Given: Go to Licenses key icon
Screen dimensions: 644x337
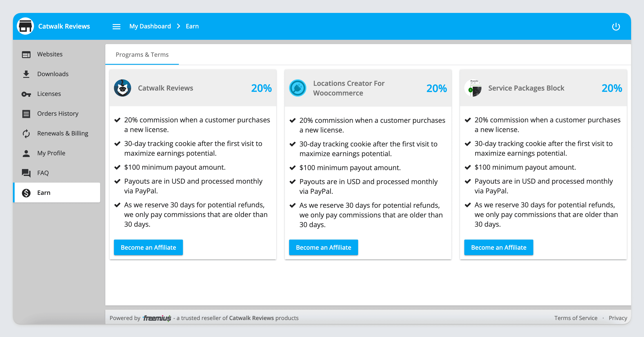Looking at the screenshot, I should coord(26,94).
